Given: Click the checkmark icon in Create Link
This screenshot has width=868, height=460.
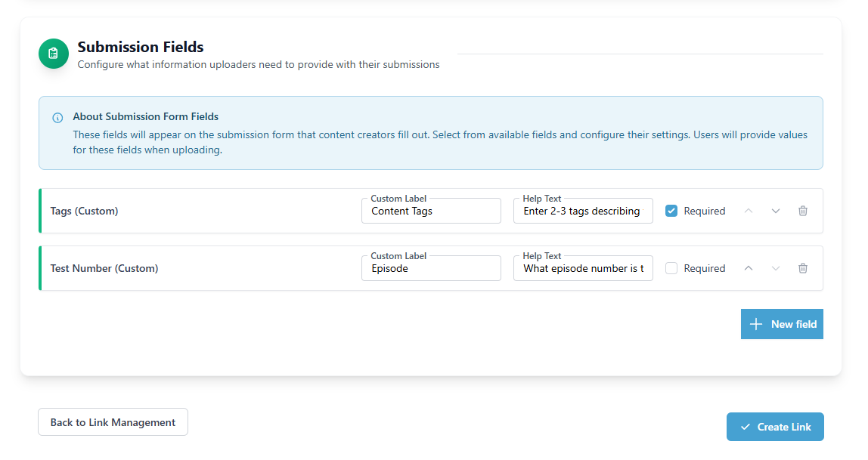Looking at the screenshot, I should (745, 427).
